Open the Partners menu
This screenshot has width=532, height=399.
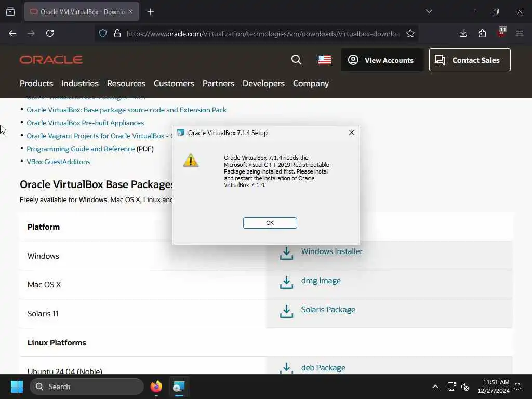point(218,84)
